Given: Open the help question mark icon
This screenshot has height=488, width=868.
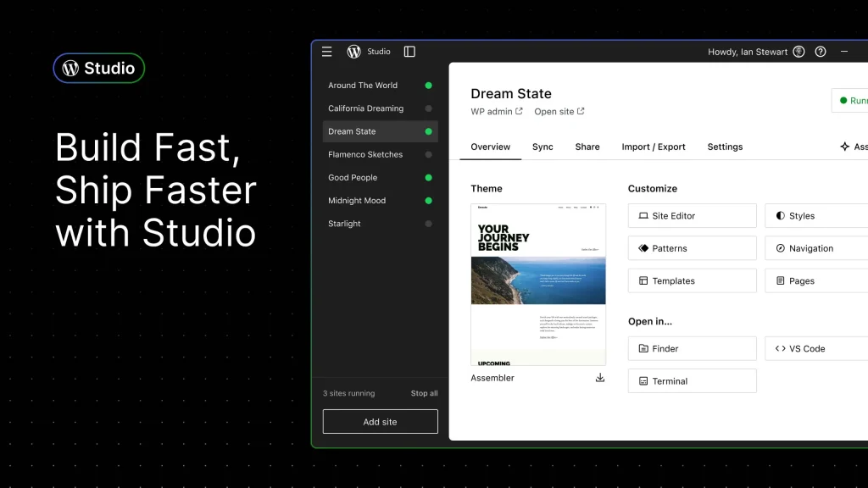Looking at the screenshot, I should [x=820, y=52].
